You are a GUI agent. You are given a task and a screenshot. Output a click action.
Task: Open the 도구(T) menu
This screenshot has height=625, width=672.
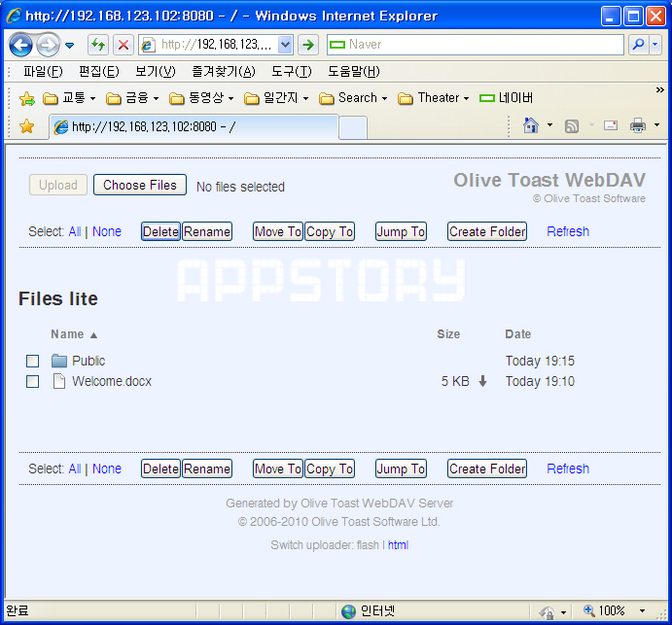coord(292,71)
